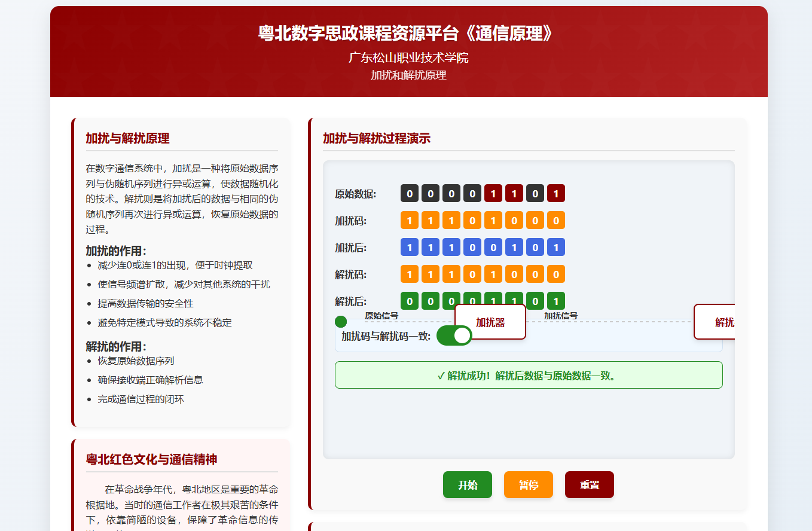Click the last bit in 原始数据 row

[x=556, y=193]
